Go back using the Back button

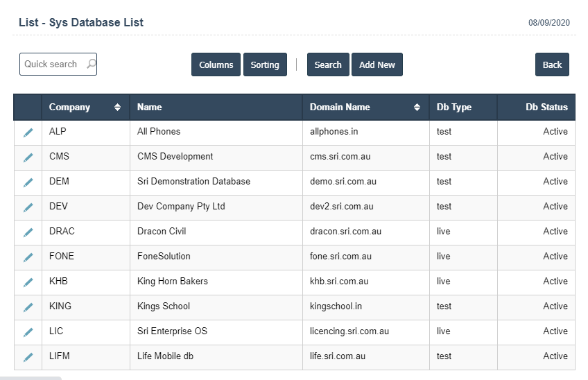coord(552,64)
